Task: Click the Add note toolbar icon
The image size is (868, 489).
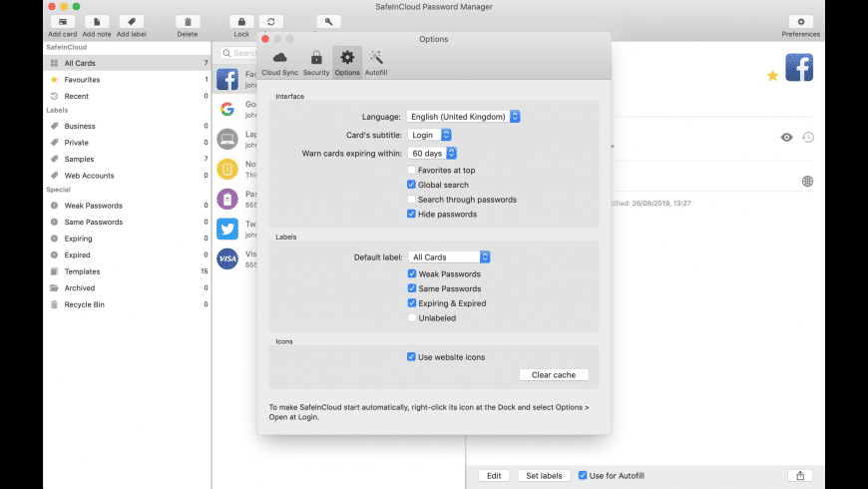Action: click(x=97, y=22)
